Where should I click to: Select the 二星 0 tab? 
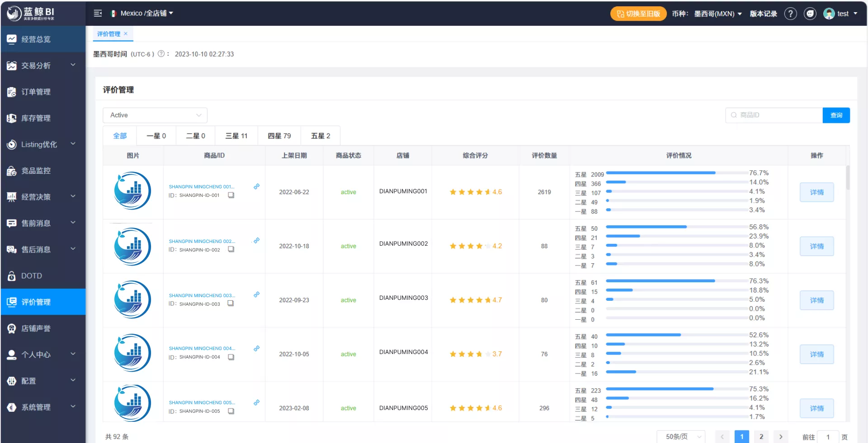click(x=195, y=136)
